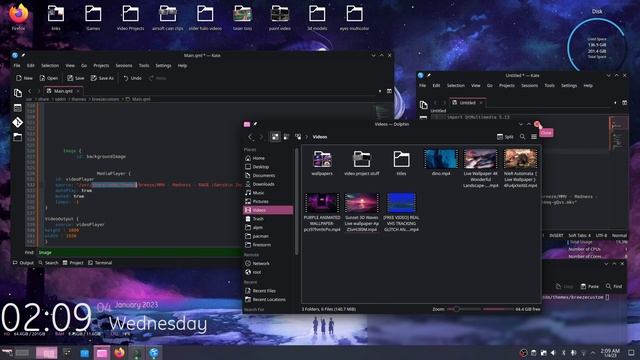The image size is (640, 360).
Task: Open Selection menu in Main.qml Kate window
Action: click(x=50, y=65)
